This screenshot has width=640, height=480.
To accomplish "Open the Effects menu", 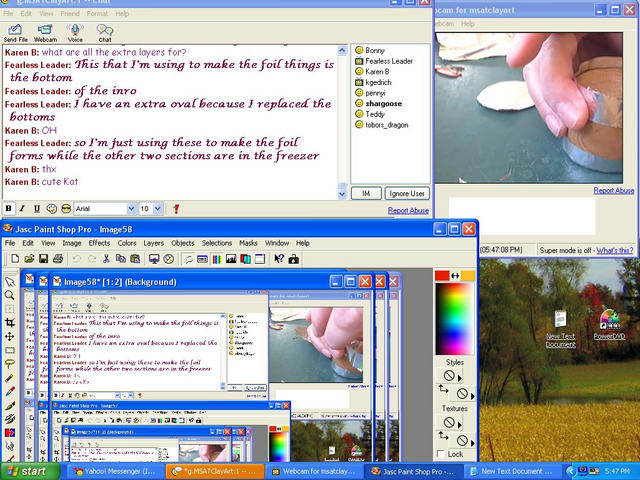I will (x=99, y=243).
